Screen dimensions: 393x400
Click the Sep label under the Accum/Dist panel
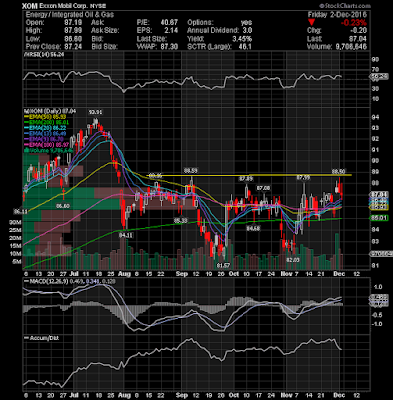coord(182,395)
